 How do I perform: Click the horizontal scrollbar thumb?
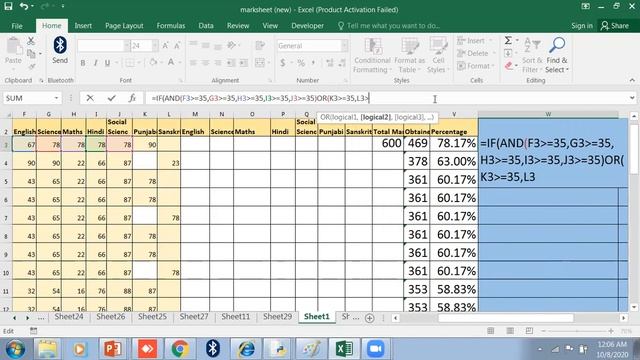click(506, 318)
